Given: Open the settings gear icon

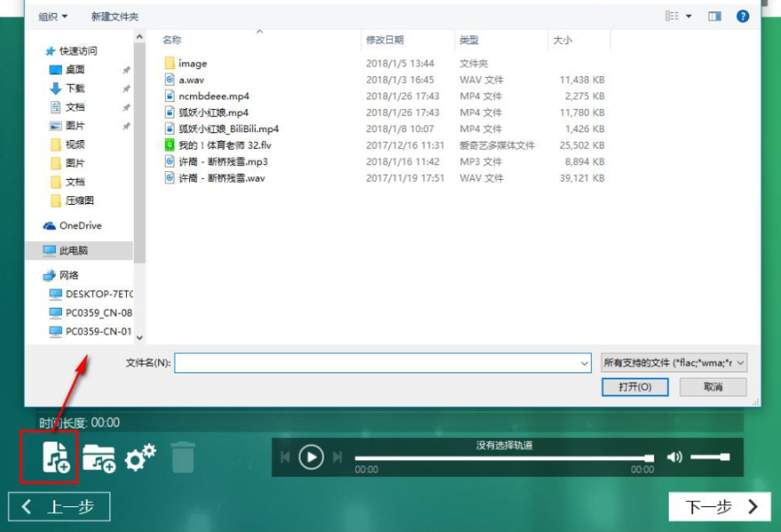Looking at the screenshot, I should (140, 458).
